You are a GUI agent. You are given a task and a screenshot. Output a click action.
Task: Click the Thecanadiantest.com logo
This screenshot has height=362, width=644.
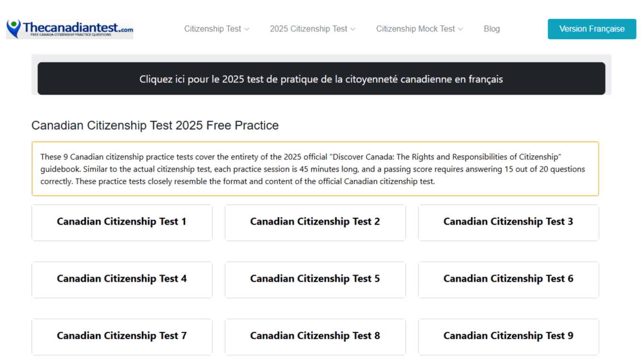(x=70, y=29)
